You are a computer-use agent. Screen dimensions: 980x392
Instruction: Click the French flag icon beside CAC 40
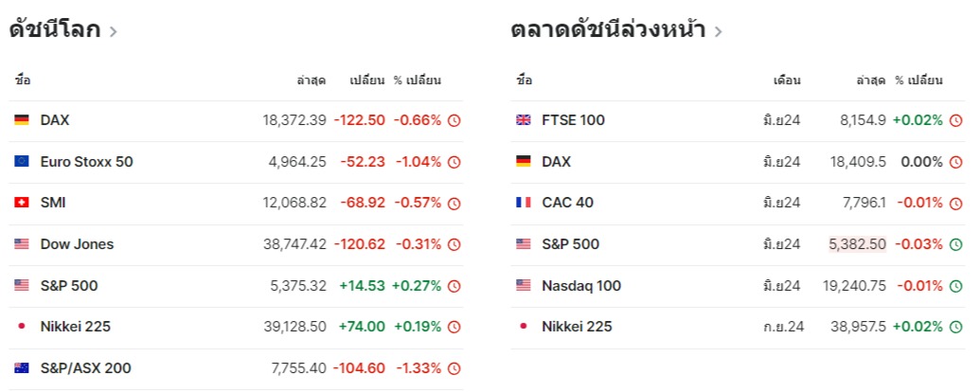coord(523,203)
